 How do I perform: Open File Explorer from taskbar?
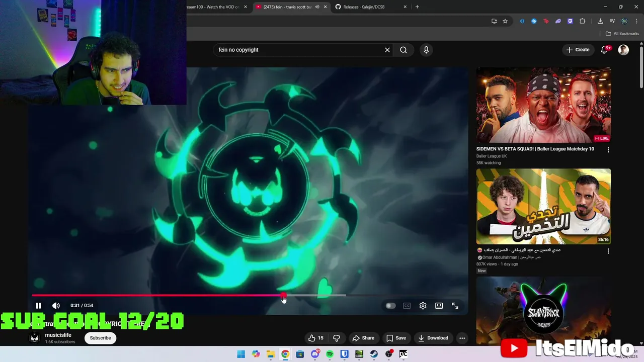coord(270,354)
